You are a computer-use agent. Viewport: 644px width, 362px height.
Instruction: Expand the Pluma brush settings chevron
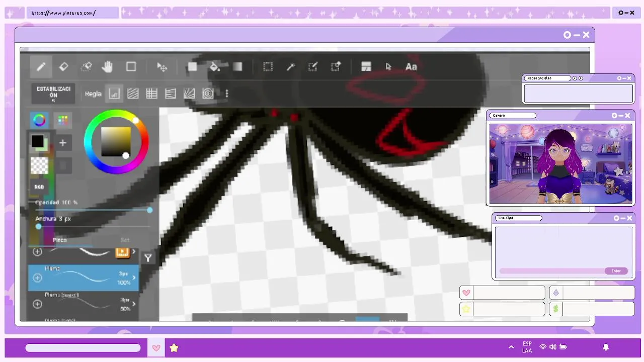click(134, 278)
